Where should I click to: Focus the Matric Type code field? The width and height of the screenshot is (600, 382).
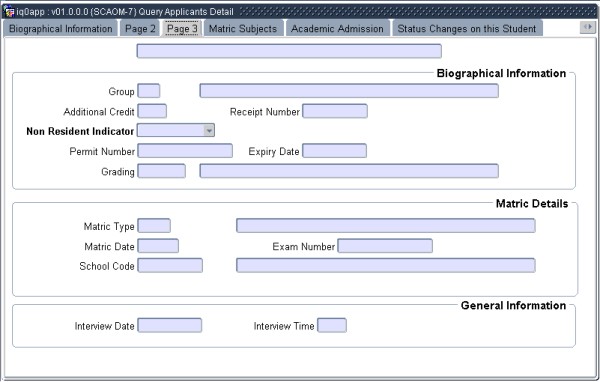click(x=154, y=225)
